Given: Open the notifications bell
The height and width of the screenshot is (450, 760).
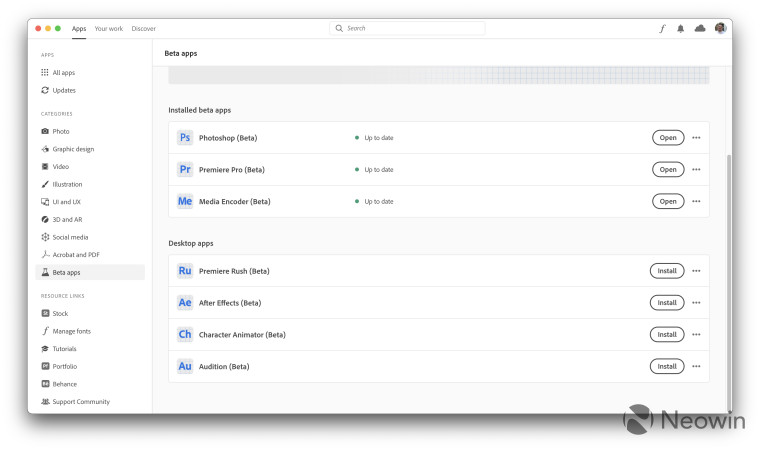Looking at the screenshot, I should (681, 29).
